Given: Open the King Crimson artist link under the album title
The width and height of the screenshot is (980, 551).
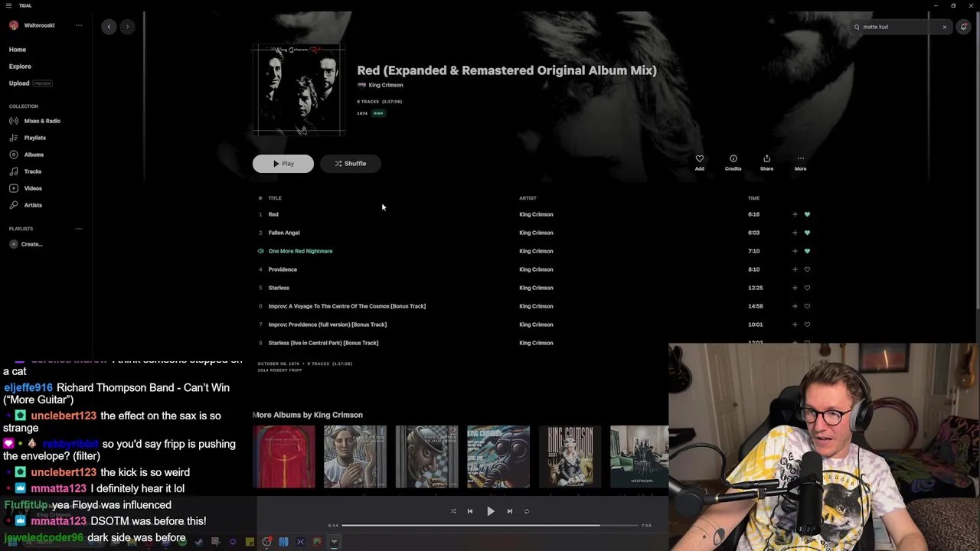Looking at the screenshot, I should click(386, 85).
